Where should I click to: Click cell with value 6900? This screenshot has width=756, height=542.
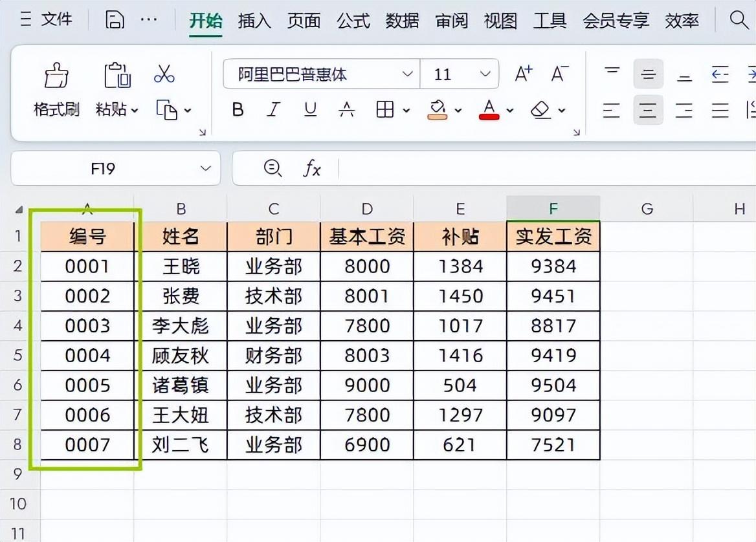click(367, 445)
